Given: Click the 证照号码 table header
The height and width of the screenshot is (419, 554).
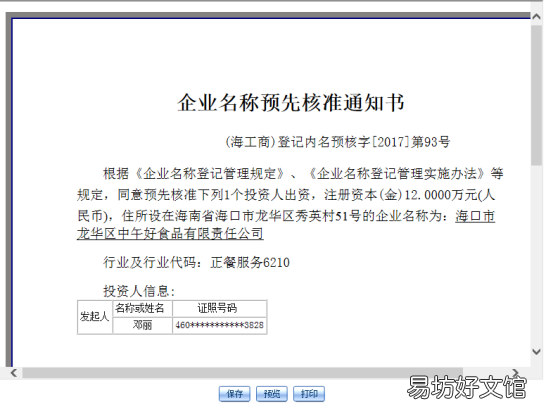Looking at the screenshot, I should [x=219, y=308].
